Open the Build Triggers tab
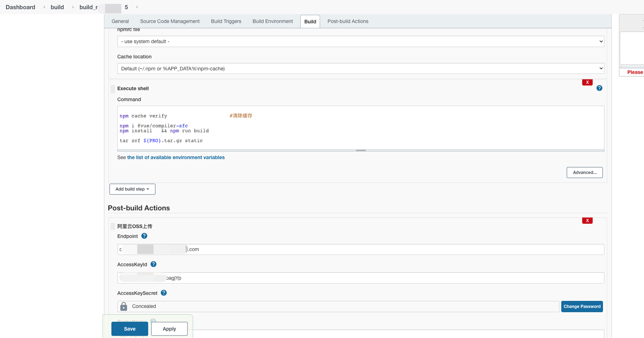 click(x=226, y=21)
